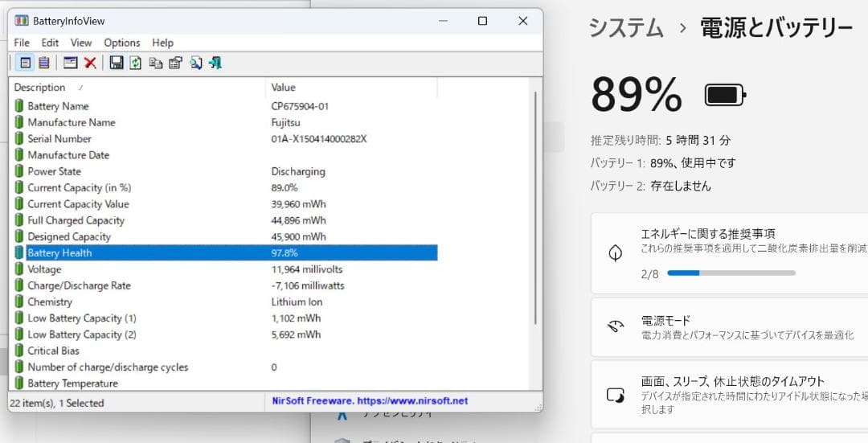The image size is (868, 443).
Task: Open the Properties toolbar icon
Action: pyautogui.click(x=175, y=63)
